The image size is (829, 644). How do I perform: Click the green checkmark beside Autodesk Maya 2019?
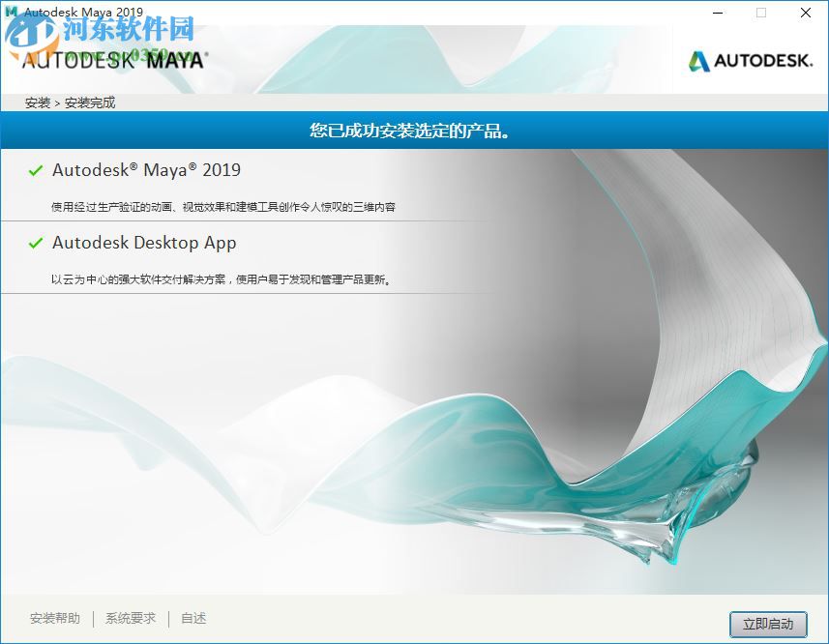click(x=36, y=170)
